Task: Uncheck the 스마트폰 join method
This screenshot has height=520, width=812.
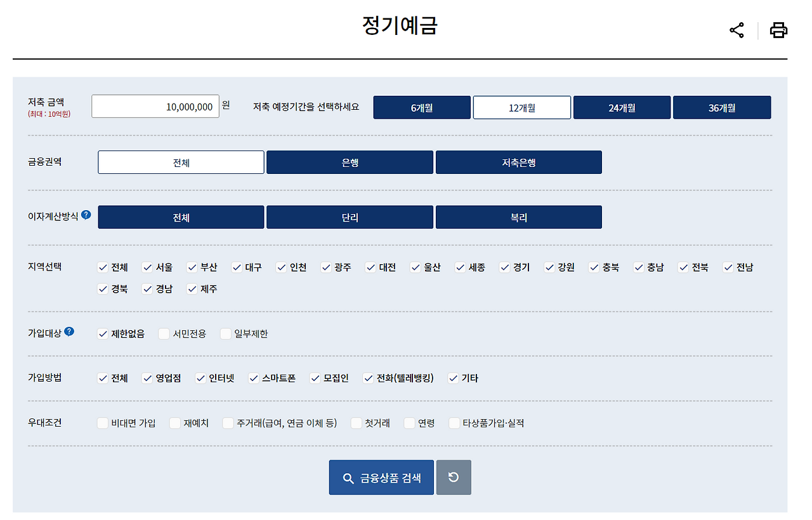Action: coord(253,378)
